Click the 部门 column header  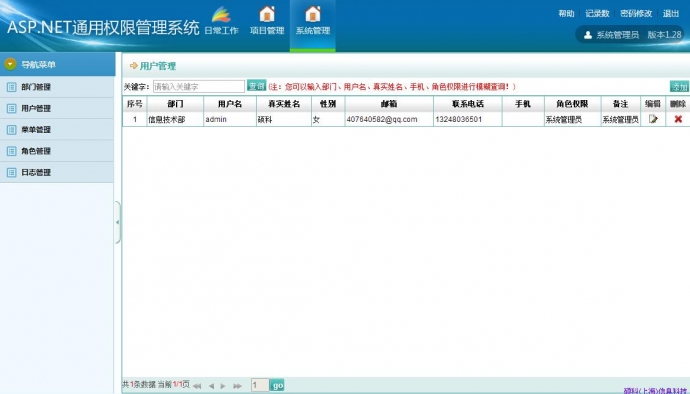[x=175, y=104]
